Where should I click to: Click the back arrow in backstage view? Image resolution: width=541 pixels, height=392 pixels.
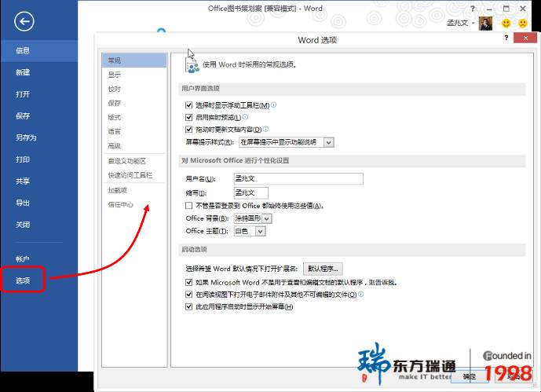click(24, 21)
